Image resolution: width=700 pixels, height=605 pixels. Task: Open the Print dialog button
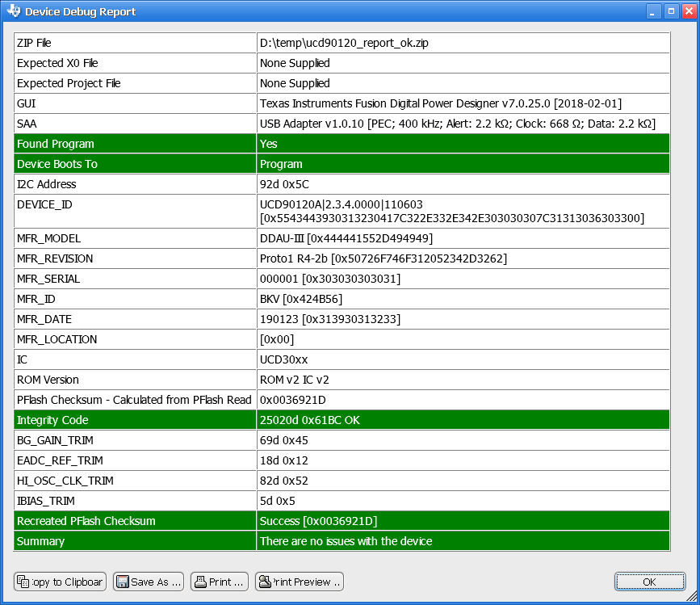(219, 582)
